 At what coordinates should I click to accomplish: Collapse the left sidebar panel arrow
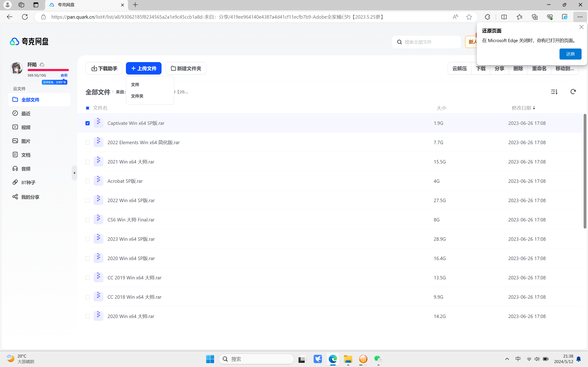coord(74,173)
